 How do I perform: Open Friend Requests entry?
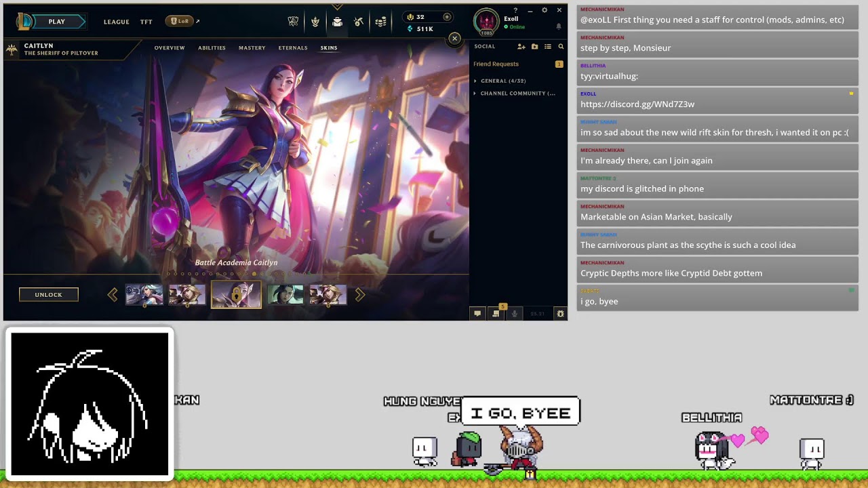496,64
